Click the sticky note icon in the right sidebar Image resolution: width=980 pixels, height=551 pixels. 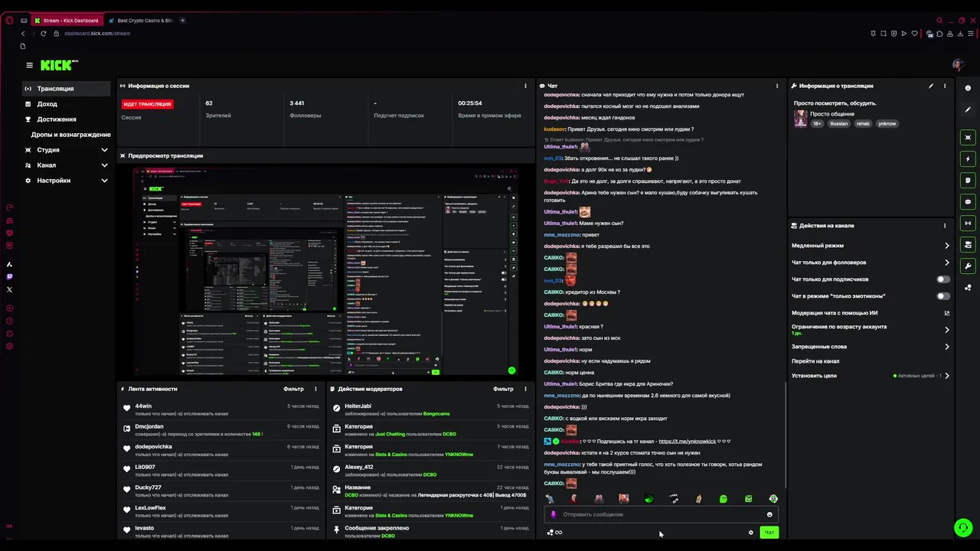click(x=968, y=181)
